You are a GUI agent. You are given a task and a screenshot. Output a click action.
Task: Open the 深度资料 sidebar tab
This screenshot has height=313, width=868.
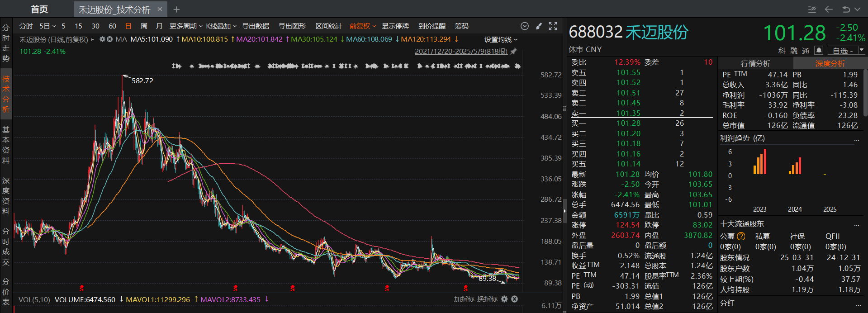(6, 196)
